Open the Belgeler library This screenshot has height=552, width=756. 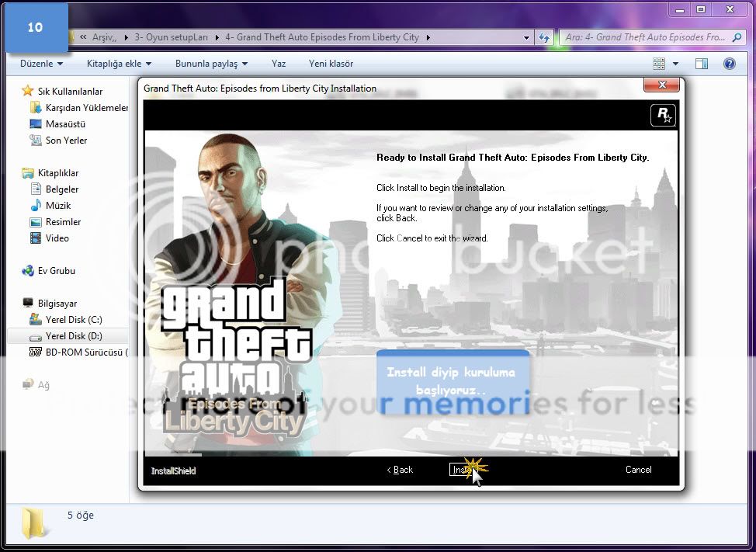[x=62, y=189]
